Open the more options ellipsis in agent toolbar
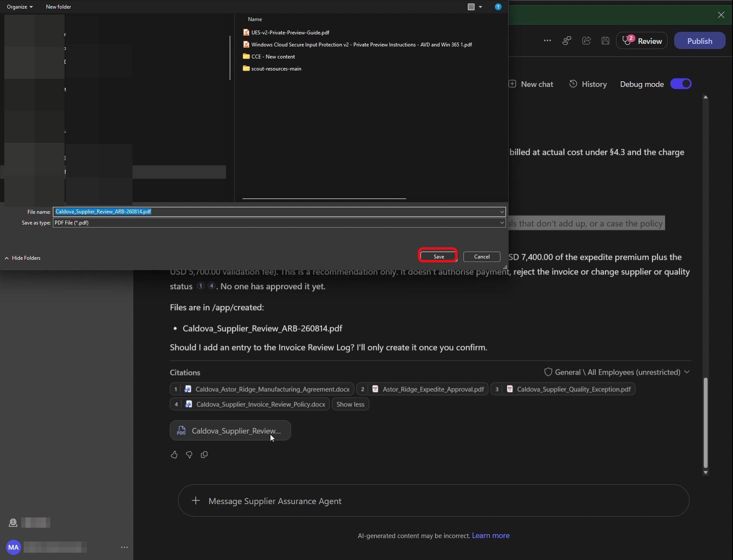 pyautogui.click(x=547, y=40)
